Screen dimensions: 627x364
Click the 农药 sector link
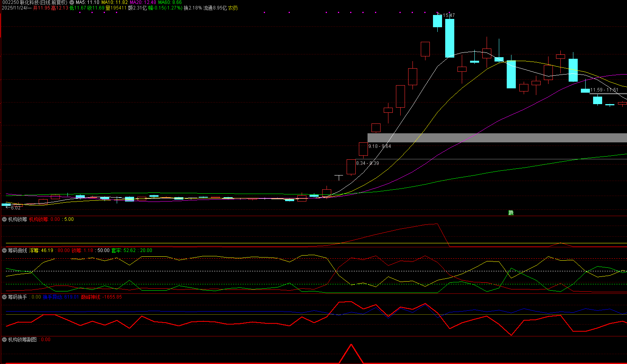[x=233, y=8]
